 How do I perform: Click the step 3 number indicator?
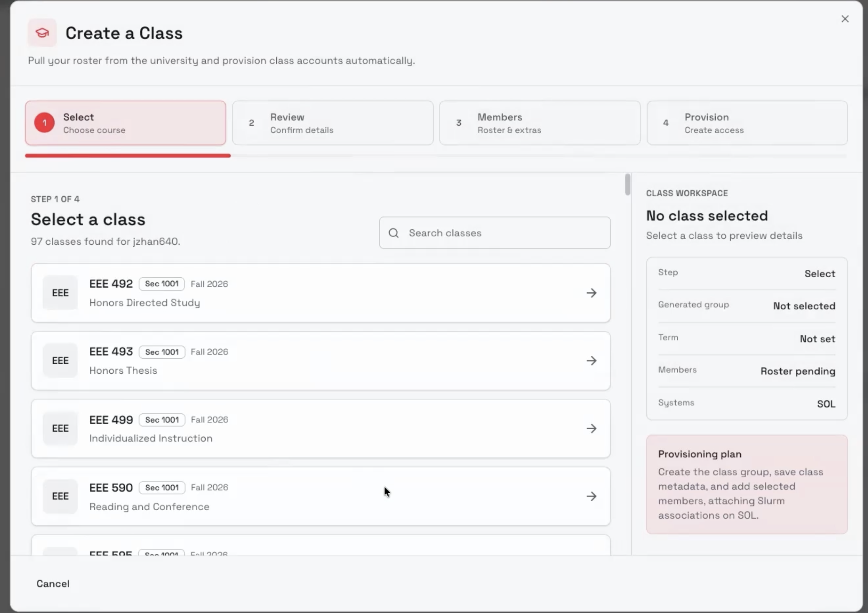click(x=459, y=123)
